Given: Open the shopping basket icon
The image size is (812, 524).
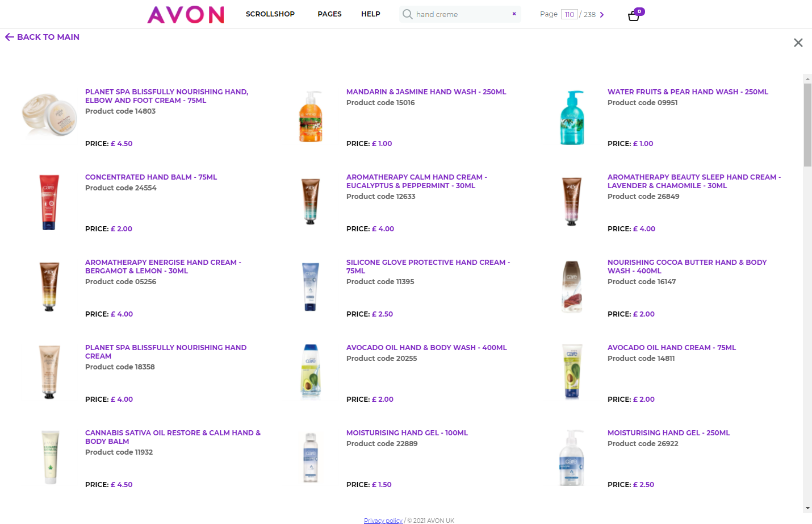Looking at the screenshot, I should pyautogui.click(x=634, y=15).
